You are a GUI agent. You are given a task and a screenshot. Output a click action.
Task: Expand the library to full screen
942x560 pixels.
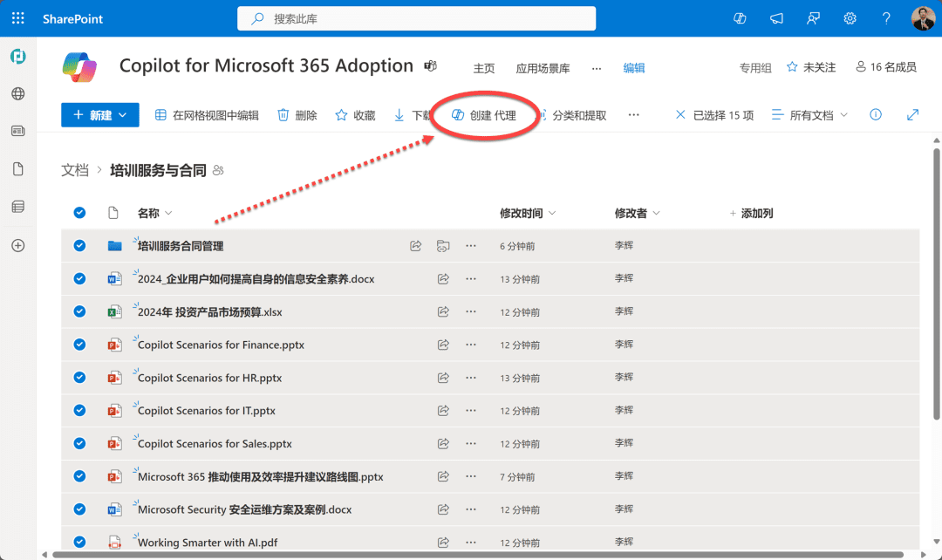point(912,115)
